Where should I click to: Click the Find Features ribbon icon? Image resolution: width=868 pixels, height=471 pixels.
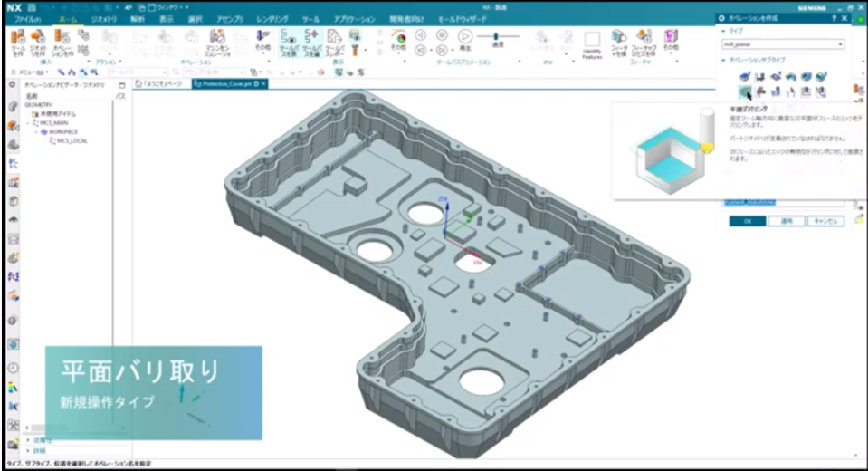619,43
